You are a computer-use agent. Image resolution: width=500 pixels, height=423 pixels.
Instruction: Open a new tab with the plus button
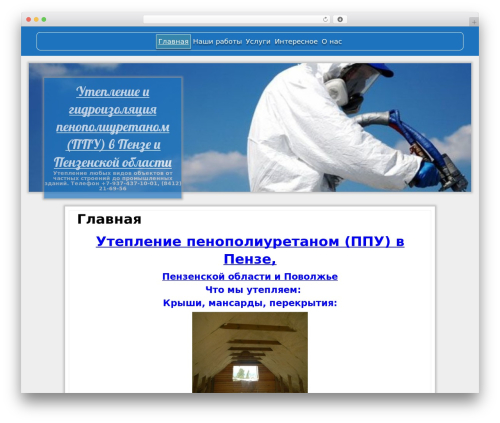(x=474, y=22)
